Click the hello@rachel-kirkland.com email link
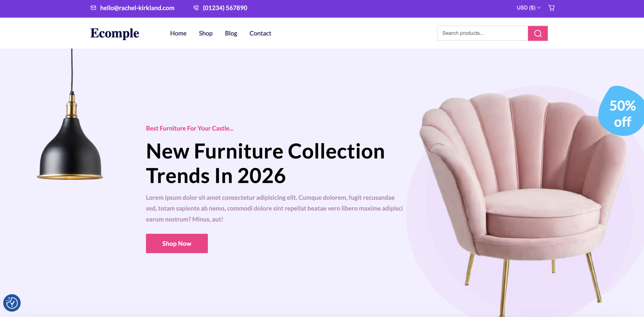Viewport: 644px width, 317px height. (x=137, y=8)
